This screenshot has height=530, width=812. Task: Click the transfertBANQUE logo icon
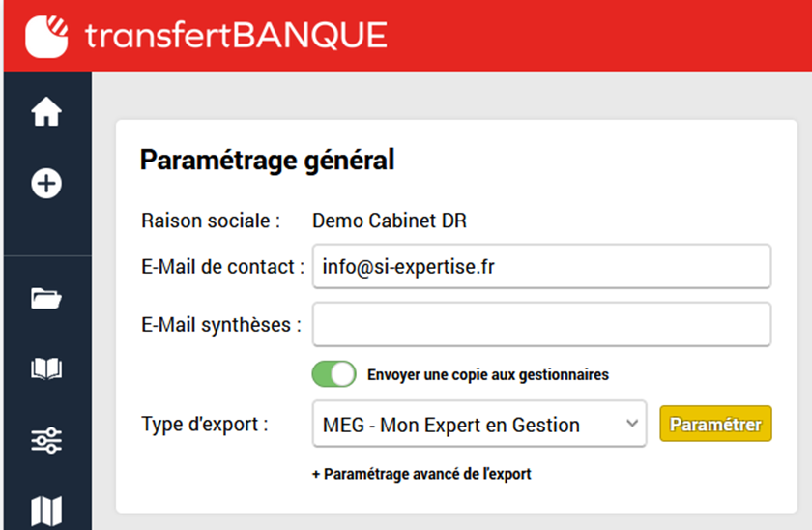point(47,36)
